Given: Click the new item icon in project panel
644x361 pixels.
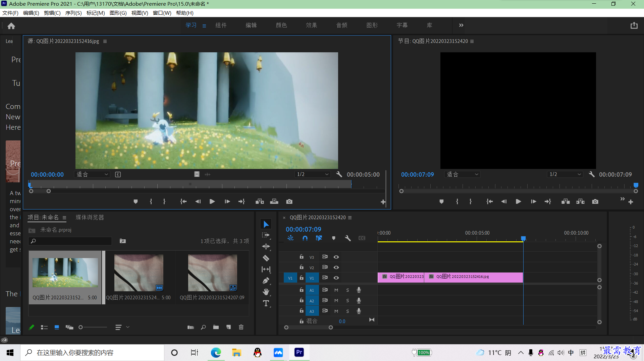Looking at the screenshot, I should point(228,327).
